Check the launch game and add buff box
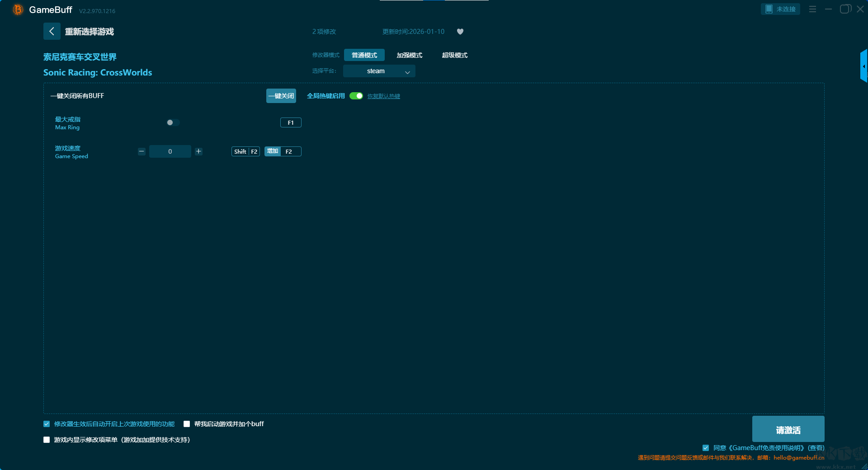 (x=187, y=424)
